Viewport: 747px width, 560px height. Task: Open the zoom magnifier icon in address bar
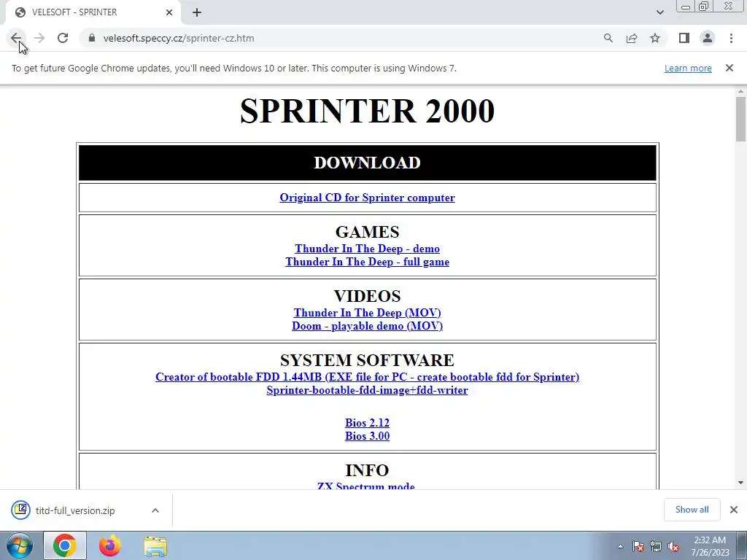point(608,38)
